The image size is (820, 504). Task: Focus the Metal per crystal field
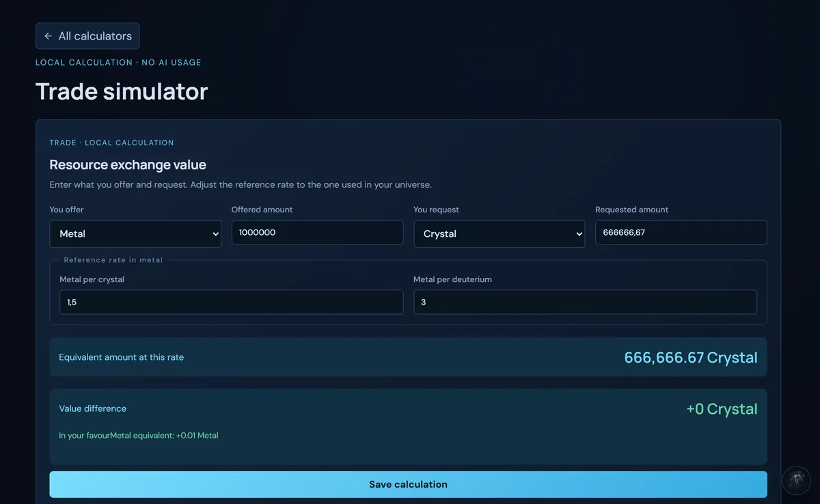tap(232, 302)
